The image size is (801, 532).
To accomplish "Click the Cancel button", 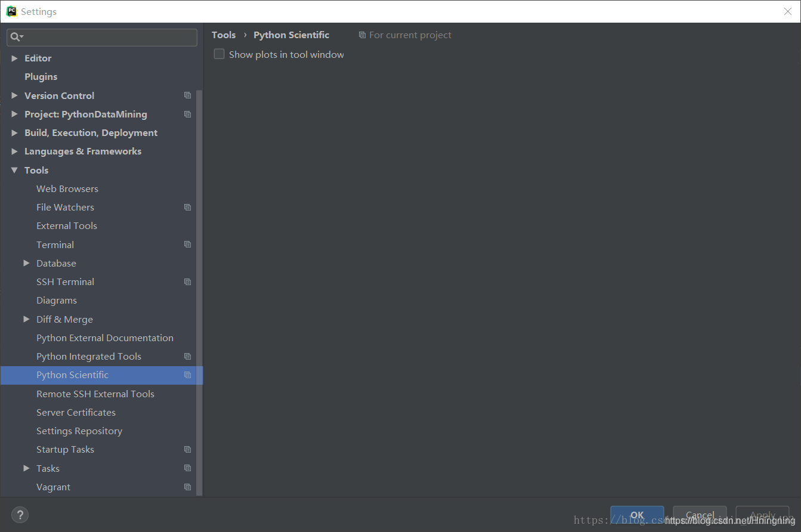I will coord(699,515).
